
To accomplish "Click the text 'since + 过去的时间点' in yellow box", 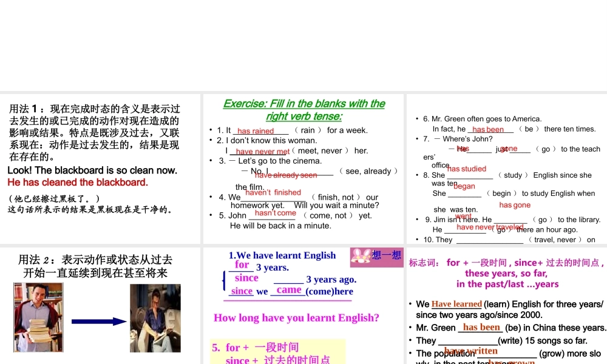I will click(x=278, y=360).
